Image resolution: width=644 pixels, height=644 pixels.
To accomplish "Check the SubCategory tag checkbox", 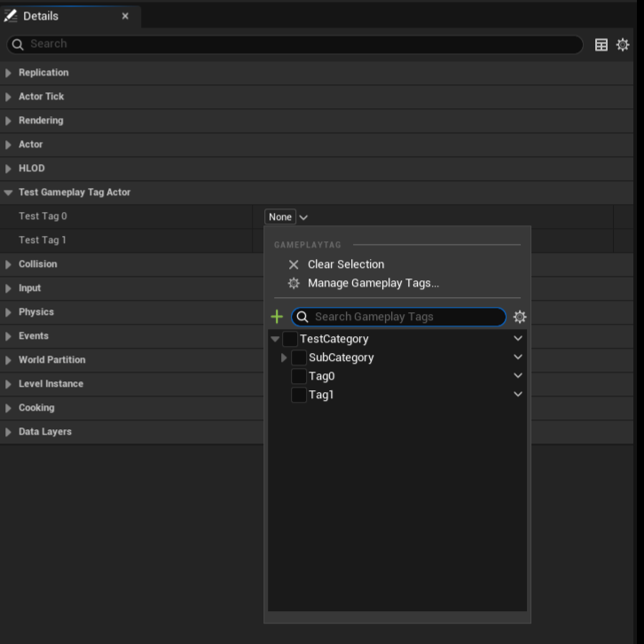I will click(299, 357).
